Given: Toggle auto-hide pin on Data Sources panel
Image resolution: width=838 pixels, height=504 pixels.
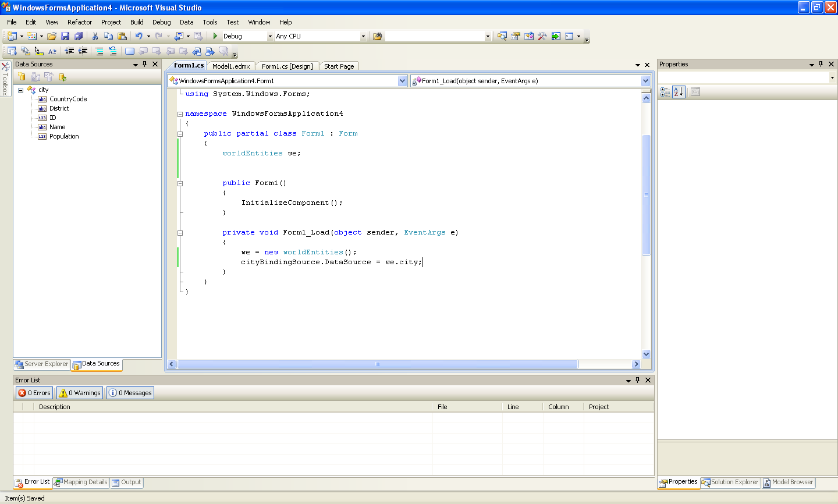Looking at the screenshot, I should pos(144,64).
